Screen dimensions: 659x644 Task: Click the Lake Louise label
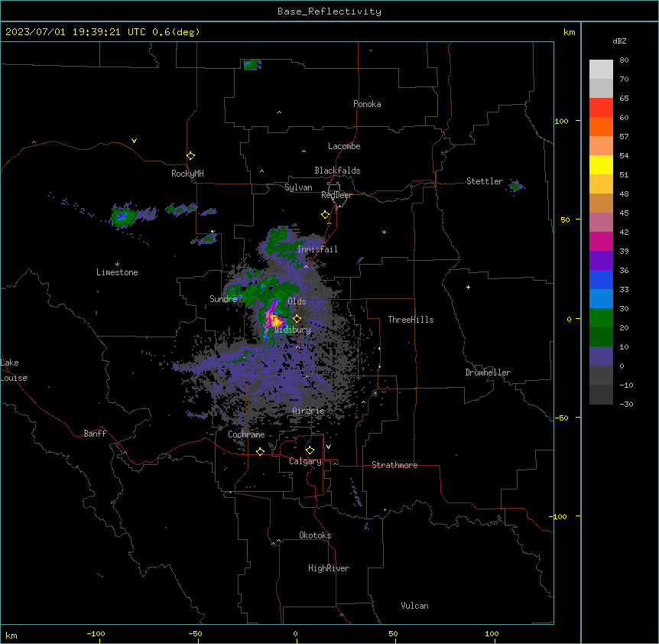(x=14, y=370)
